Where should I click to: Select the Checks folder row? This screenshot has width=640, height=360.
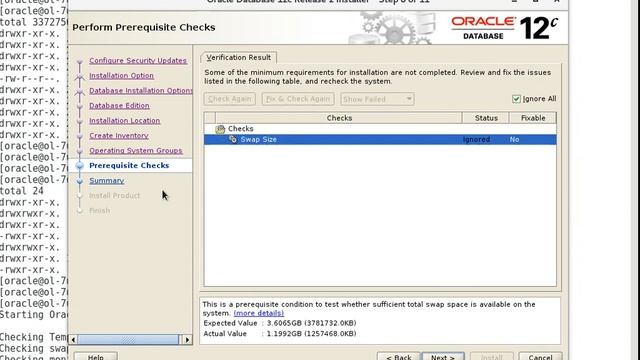coord(380,129)
